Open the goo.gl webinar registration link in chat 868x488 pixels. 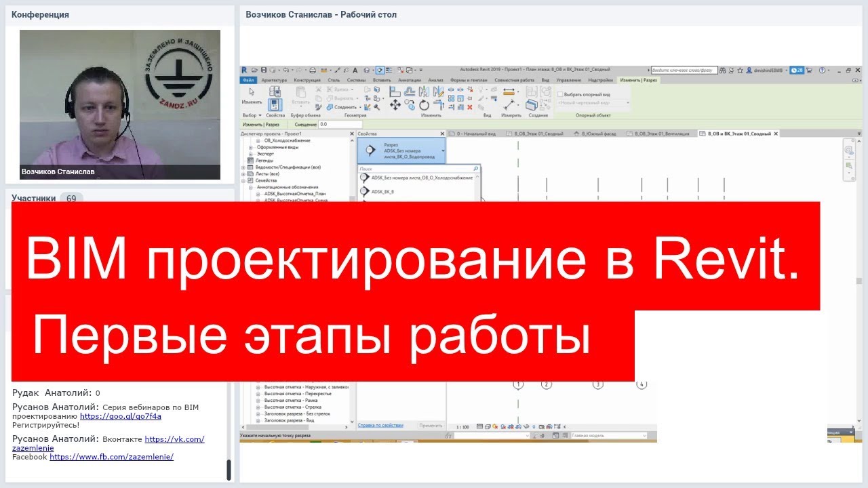(121, 416)
